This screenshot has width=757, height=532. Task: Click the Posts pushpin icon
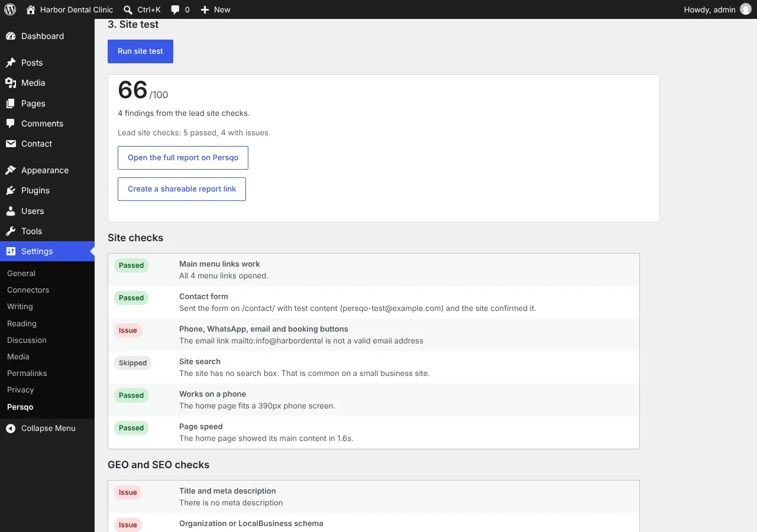coord(11,63)
